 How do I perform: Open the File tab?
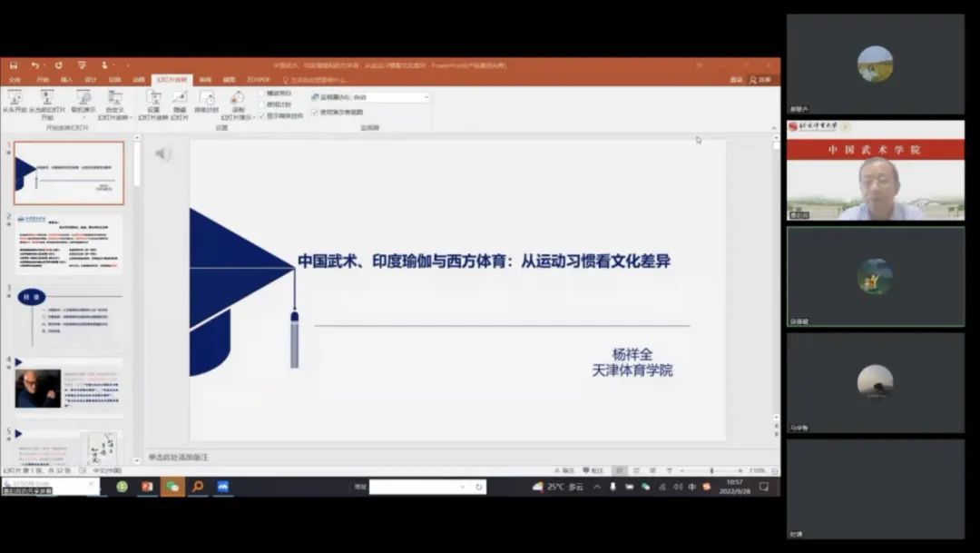point(15,80)
